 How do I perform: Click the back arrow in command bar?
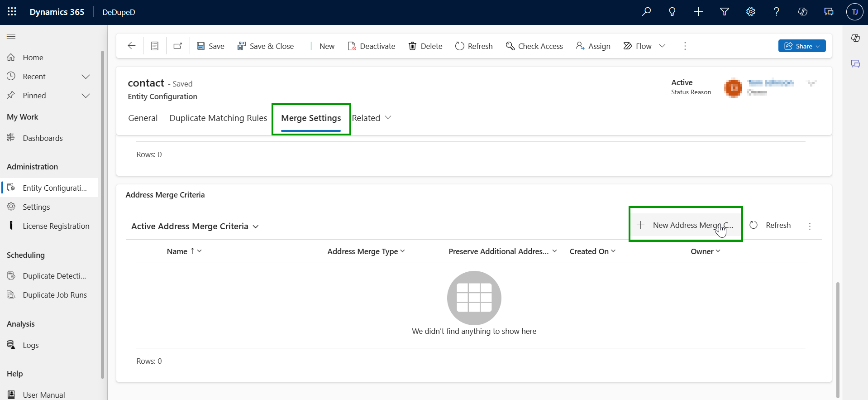132,46
